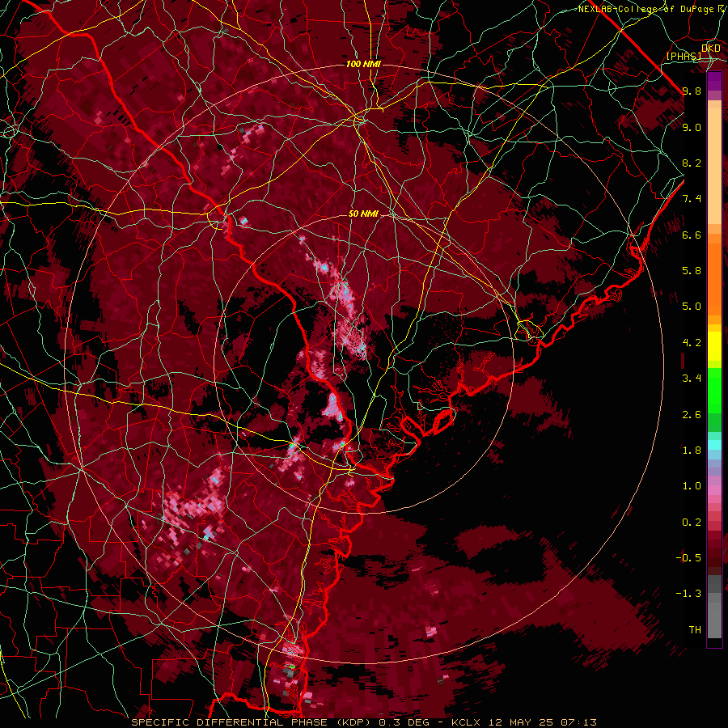Click the DKD label above the color scale
Screen dimensions: 728x728
coord(711,49)
